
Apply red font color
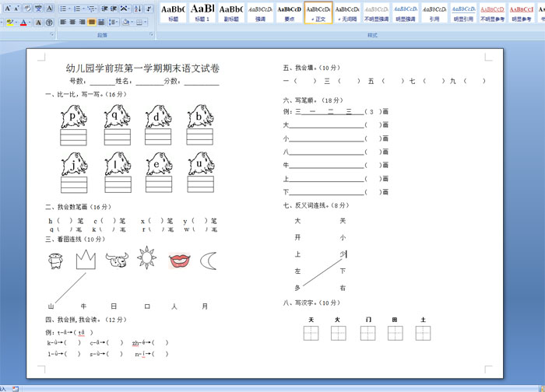(23, 23)
